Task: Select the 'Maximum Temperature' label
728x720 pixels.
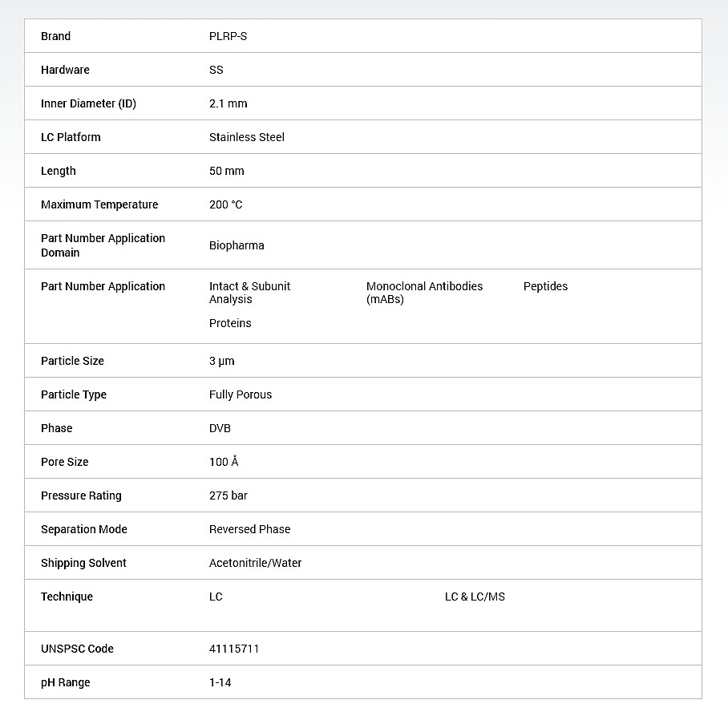Action: click(x=99, y=204)
